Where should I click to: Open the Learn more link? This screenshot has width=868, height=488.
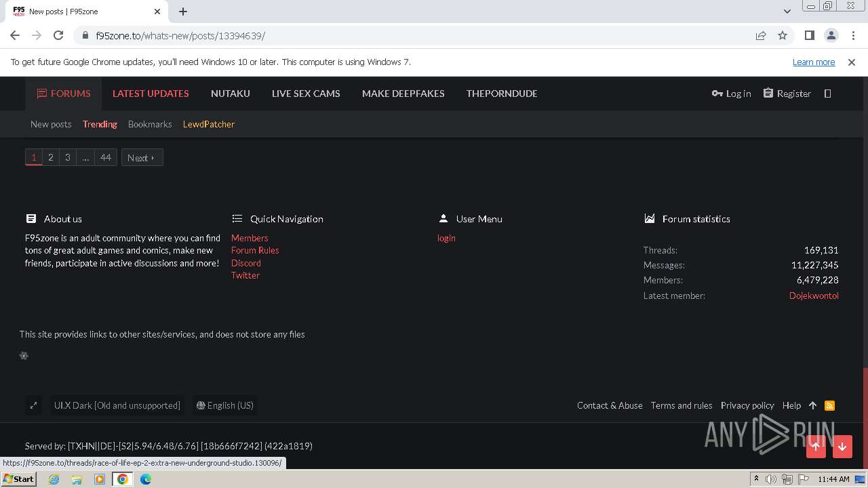[814, 62]
